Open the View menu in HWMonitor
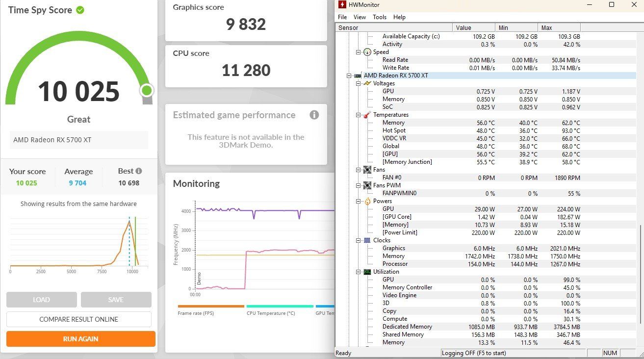Viewport: 644px width, 359px height. coord(360,17)
